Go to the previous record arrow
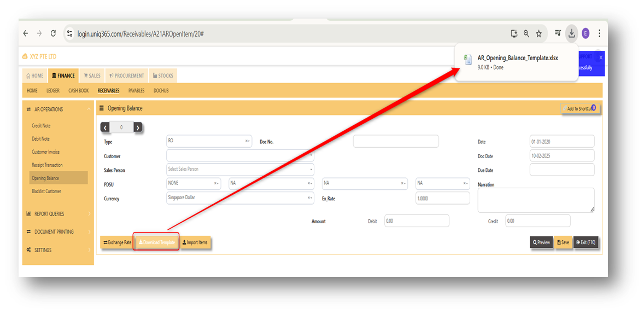644x313 pixels. tap(105, 127)
